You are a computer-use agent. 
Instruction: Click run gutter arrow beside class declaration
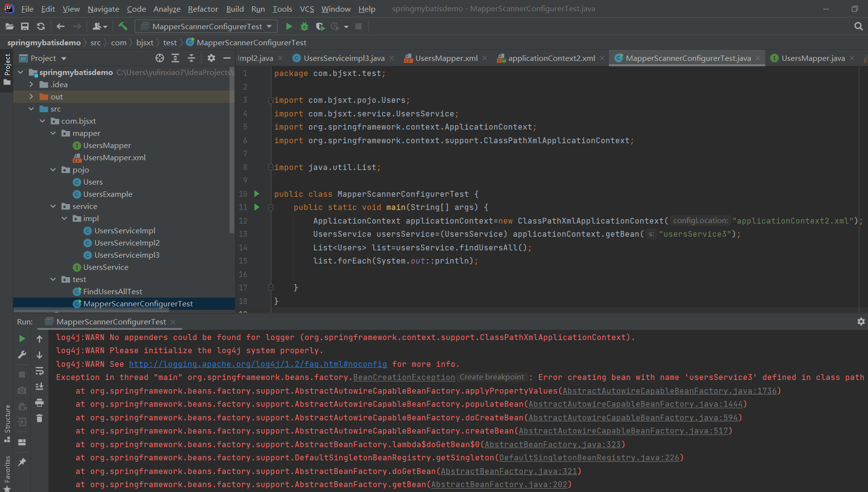257,194
